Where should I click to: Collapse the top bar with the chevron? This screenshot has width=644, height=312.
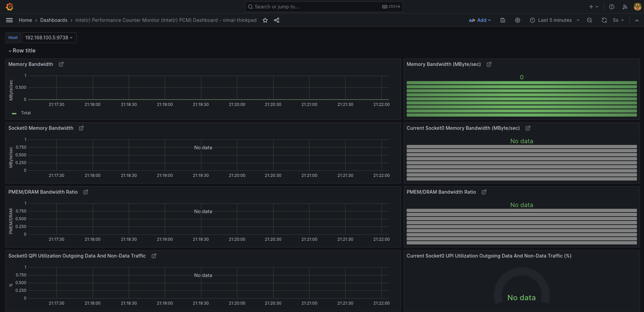point(637,20)
